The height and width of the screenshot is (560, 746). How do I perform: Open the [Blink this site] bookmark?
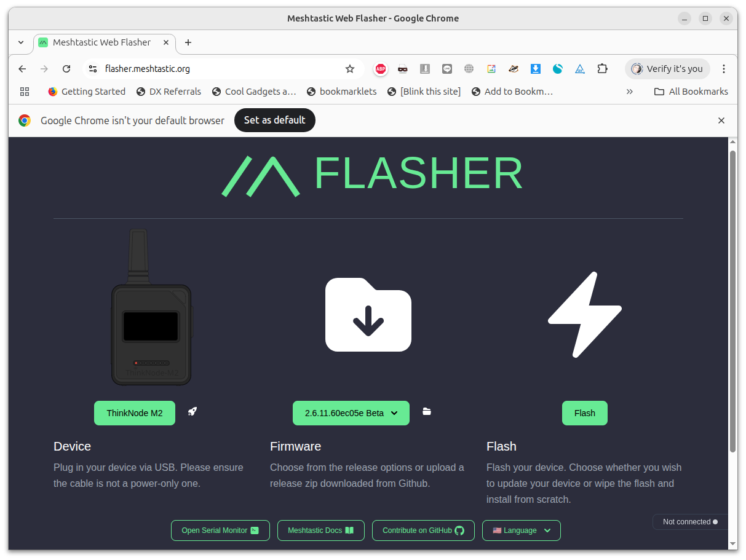point(424,92)
